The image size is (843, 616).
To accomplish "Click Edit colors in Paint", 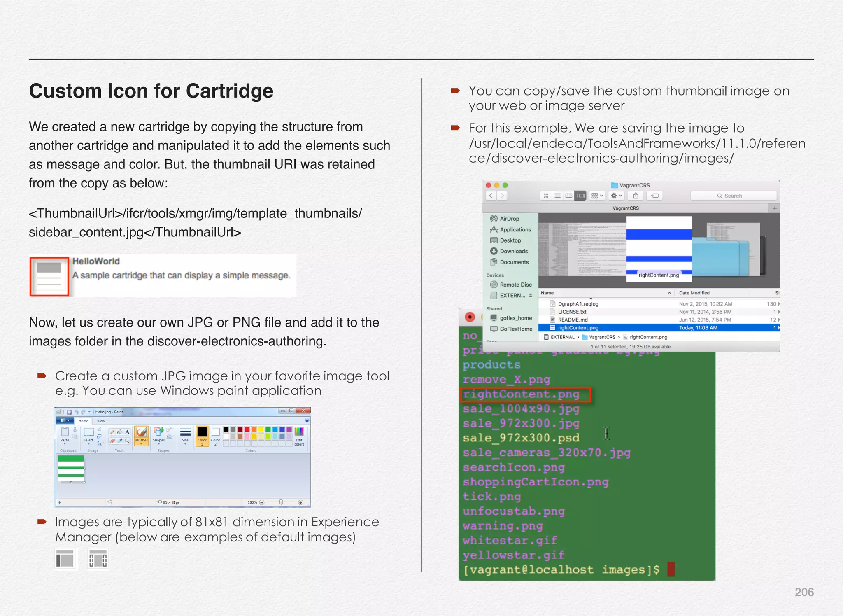I will pyautogui.click(x=299, y=436).
